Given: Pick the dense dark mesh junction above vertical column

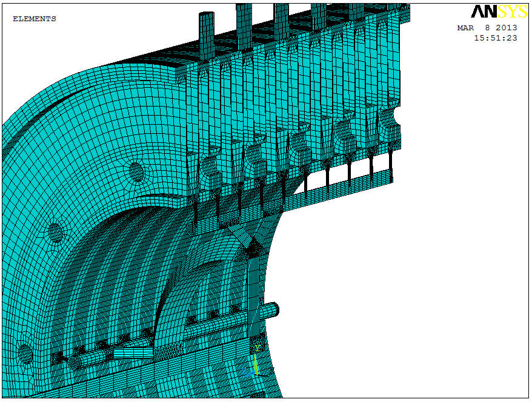Looking at the screenshot, I should (254, 247).
